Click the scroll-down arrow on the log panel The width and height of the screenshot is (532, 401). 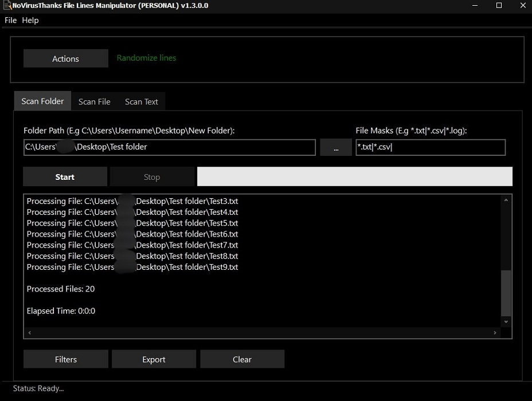click(x=506, y=321)
